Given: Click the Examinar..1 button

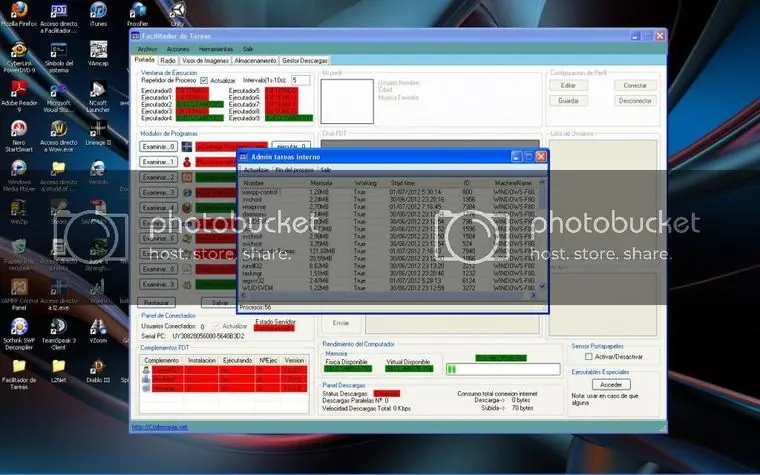Looking at the screenshot, I should click(158, 162).
